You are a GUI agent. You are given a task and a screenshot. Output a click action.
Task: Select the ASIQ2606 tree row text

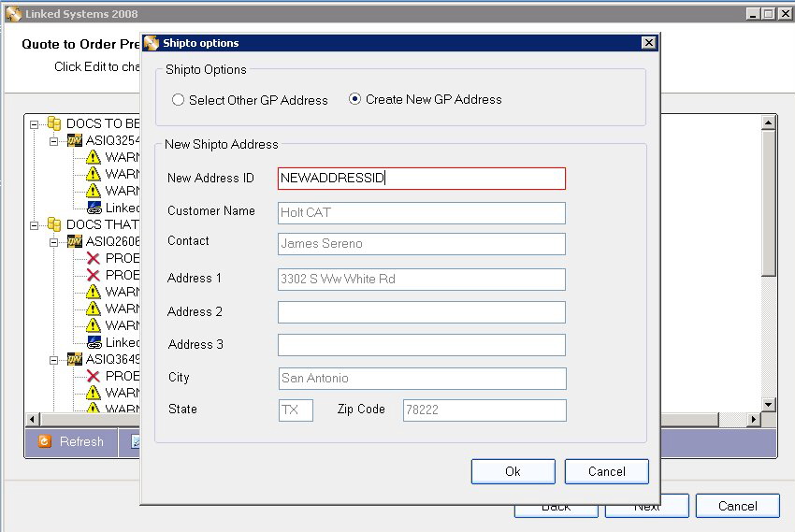112,241
